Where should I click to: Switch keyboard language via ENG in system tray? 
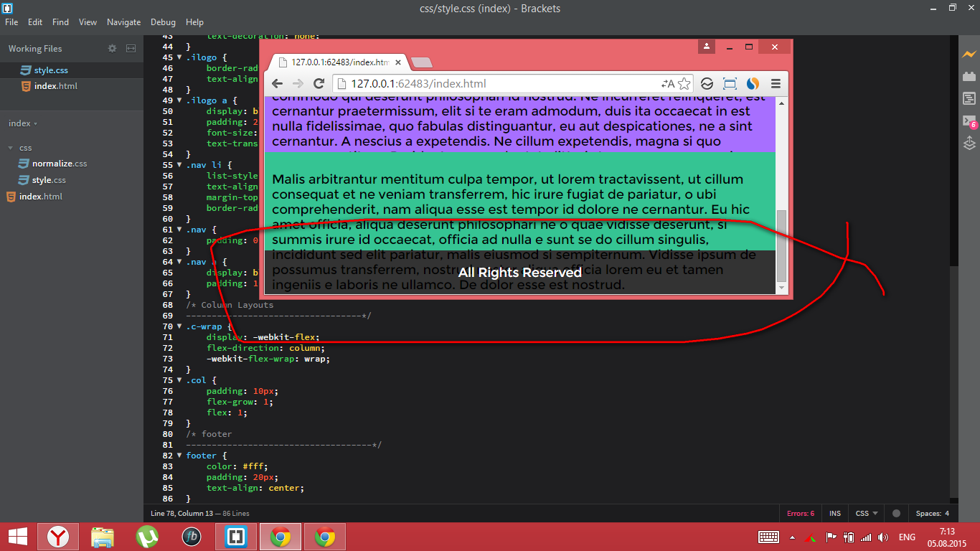(x=906, y=536)
